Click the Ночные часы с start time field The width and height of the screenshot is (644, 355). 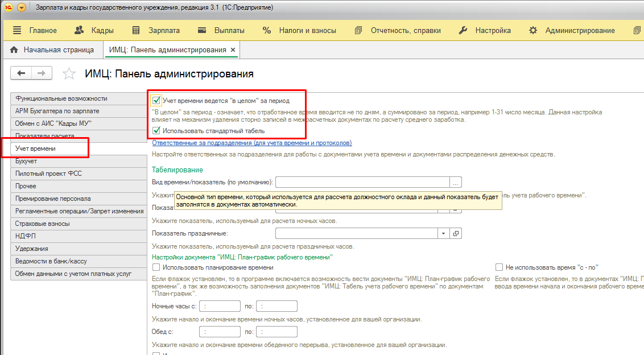coord(219,307)
